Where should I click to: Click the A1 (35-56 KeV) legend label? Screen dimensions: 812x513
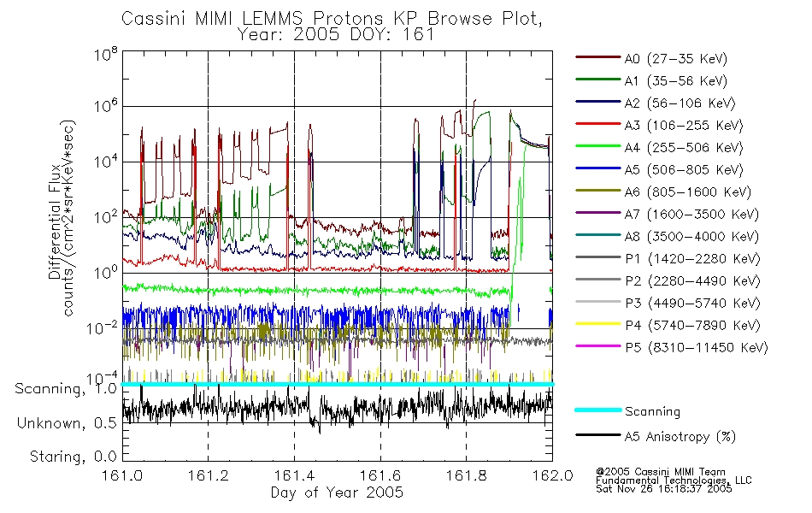point(675,81)
